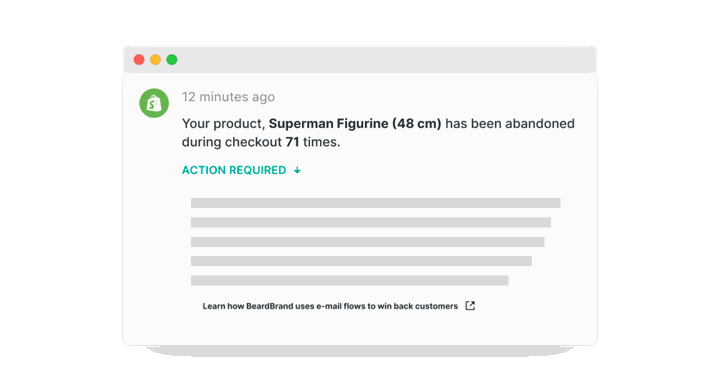Click the 'during checkout' text
Image resolution: width=720 pixels, height=391 pixels.
point(232,142)
